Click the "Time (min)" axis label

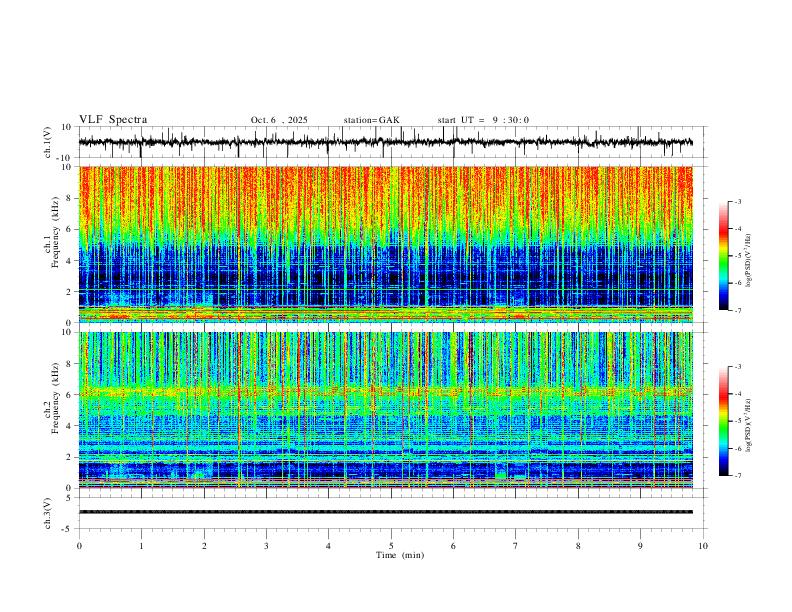pos(400,555)
